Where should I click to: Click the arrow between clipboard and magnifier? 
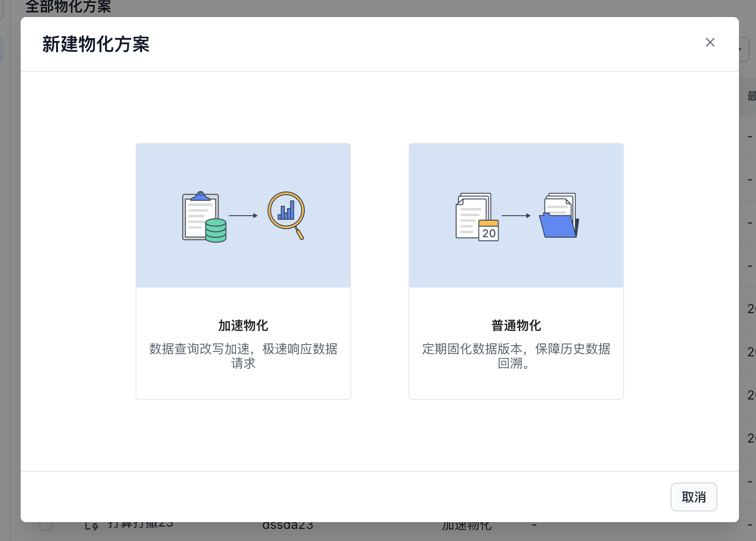[243, 216]
